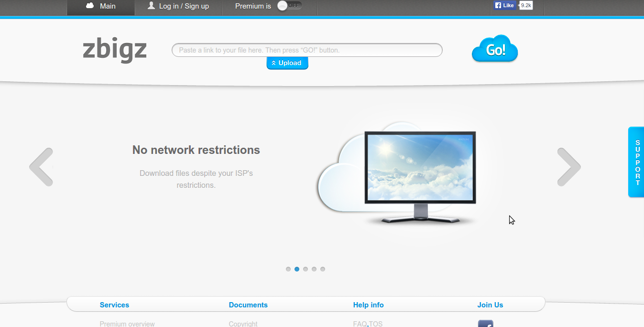The width and height of the screenshot is (644, 327).
Task: Click the user icon beside Log in
Action: tap(152, 6)
